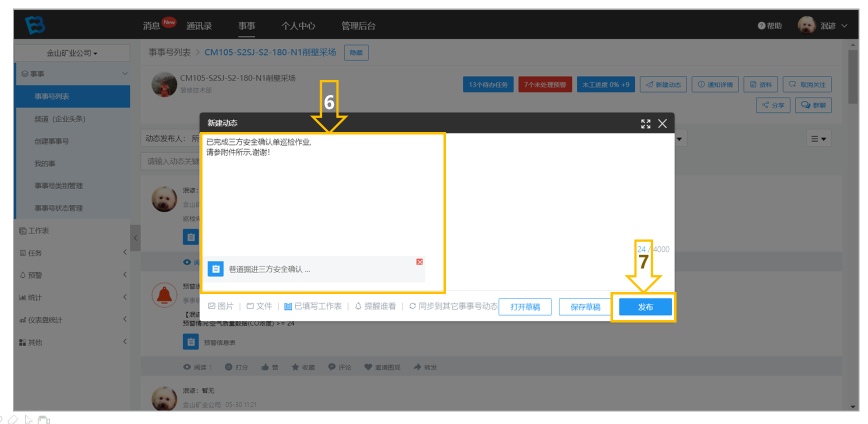Click the 保存草稿 button

click(x=585, y=306)
